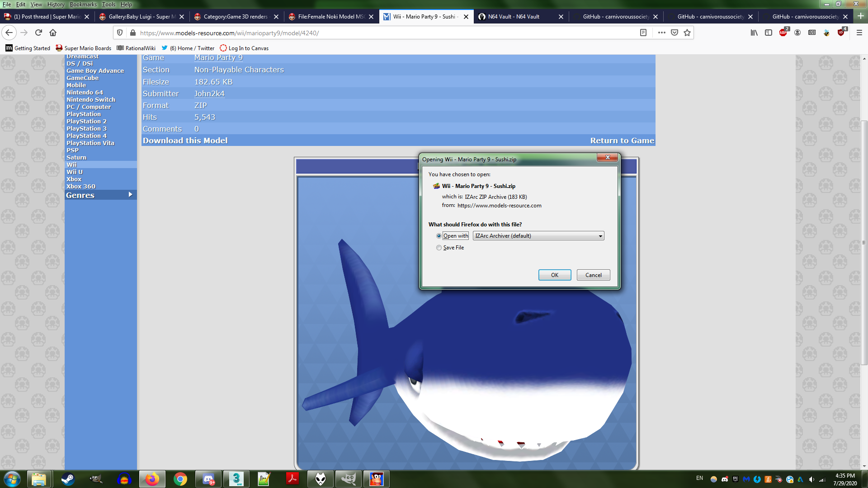
Task: Open Windows Start menu
Action: pyautogui.click(x=12, y=479)
